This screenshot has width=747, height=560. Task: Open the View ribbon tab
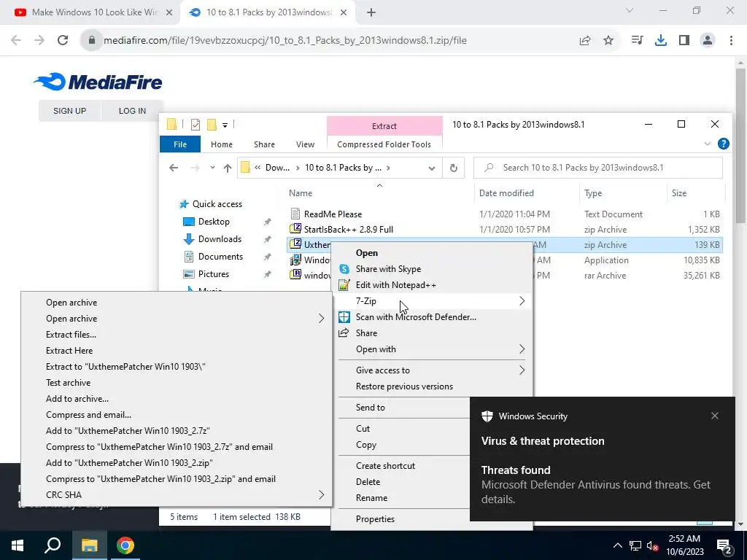coord(305,144)
